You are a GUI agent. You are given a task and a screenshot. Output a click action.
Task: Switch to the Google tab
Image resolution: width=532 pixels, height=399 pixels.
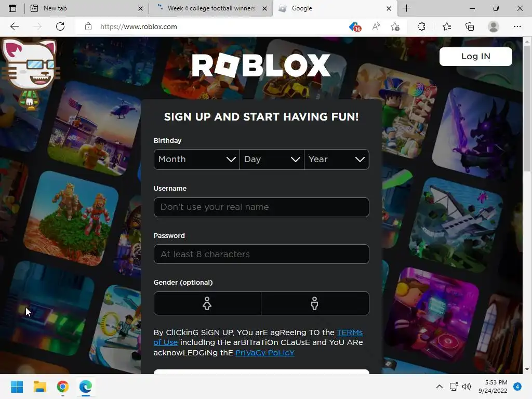pos(334,8)
